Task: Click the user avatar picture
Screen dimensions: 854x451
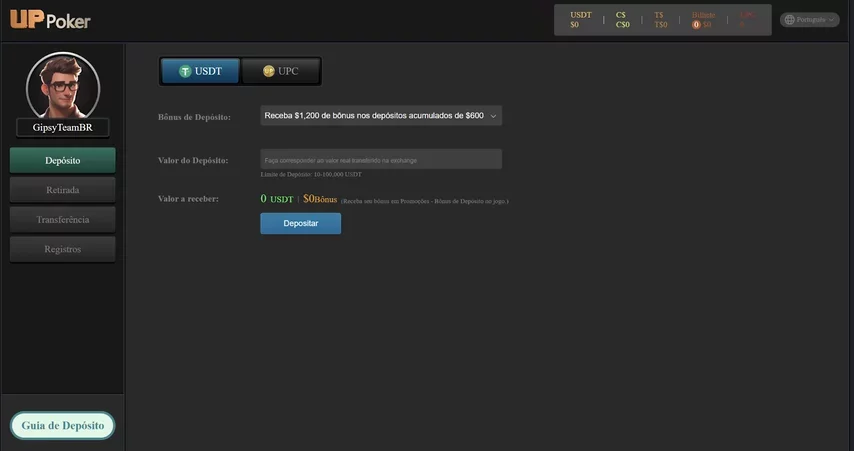Action: 63,85
